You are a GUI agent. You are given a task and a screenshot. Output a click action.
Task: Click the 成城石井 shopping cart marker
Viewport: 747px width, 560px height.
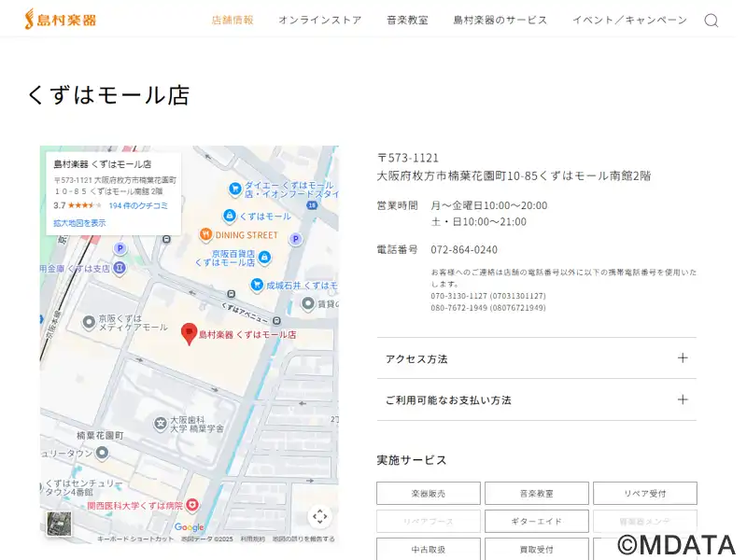(256, 285)
